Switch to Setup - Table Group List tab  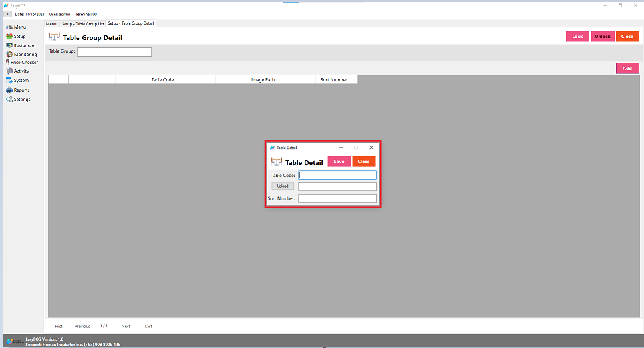click(83, 23)
